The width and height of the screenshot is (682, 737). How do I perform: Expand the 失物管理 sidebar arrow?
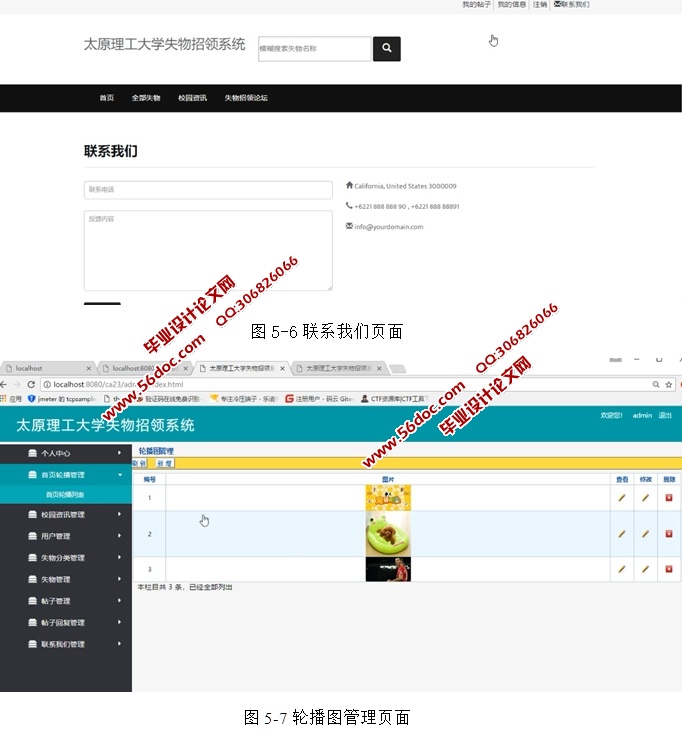click(x=119, y=579)
